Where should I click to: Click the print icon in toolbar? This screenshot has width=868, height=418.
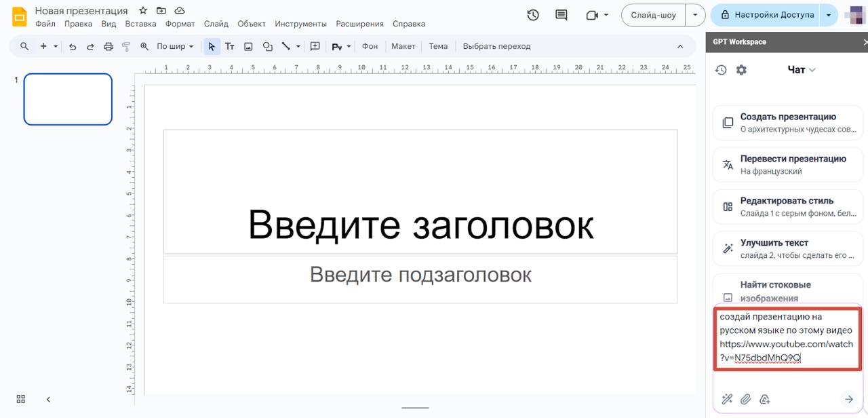108,46
